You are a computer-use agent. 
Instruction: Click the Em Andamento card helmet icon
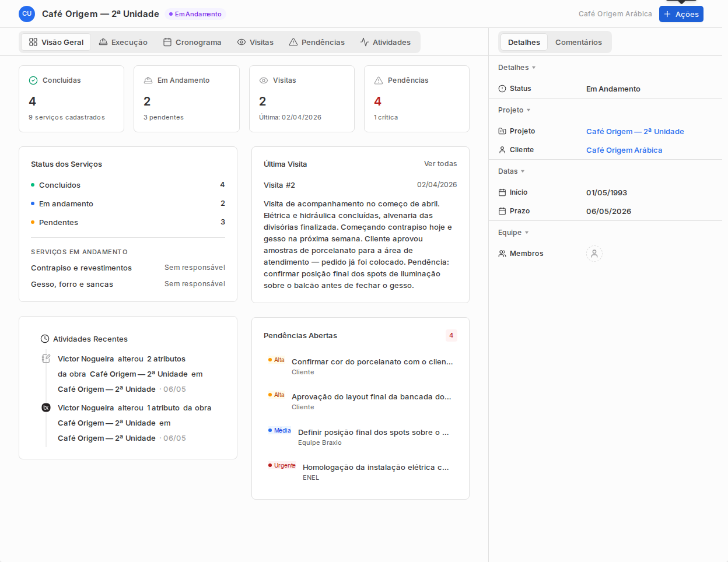[148, 80]
